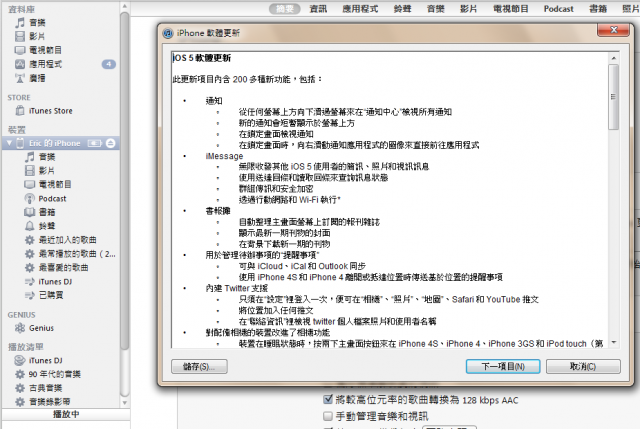Screen dimensions: 640x429
Task: Click the iTunes icon in dialog title
Action: pos(168,33)
